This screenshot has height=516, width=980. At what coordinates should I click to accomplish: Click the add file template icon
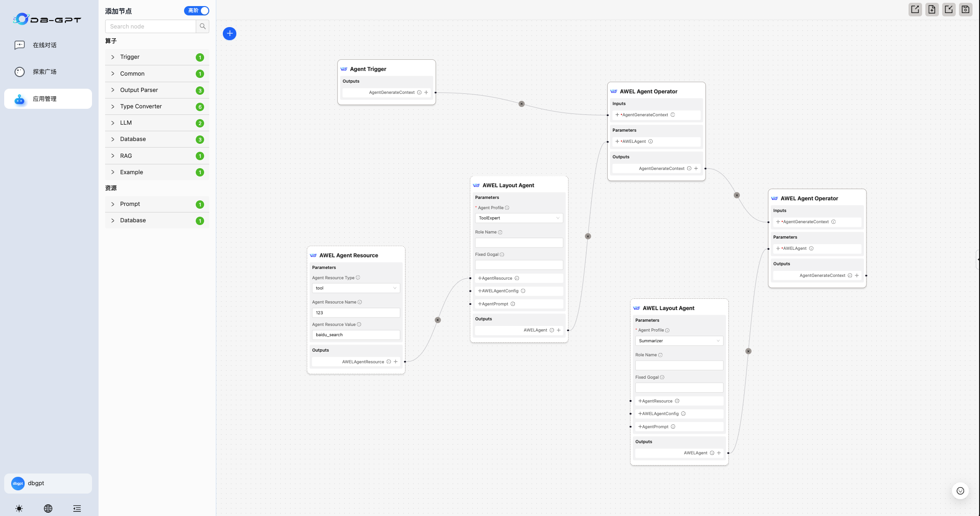tap(932, 9)
